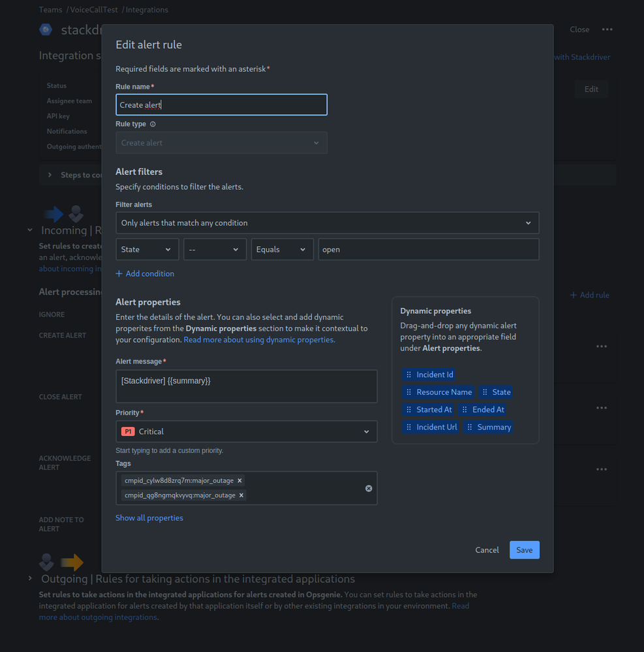Image resolution: width=644 pixels, height=652 pixels.
Task: Click the Rule type info icon
Action: tap(153, 124)
